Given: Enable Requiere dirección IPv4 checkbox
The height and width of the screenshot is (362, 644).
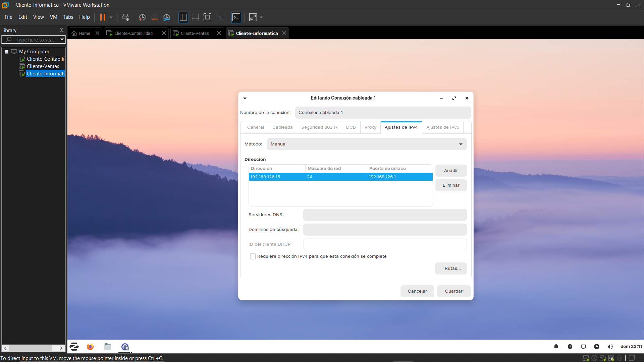Looking at the screenshot, I should (253, 256).
